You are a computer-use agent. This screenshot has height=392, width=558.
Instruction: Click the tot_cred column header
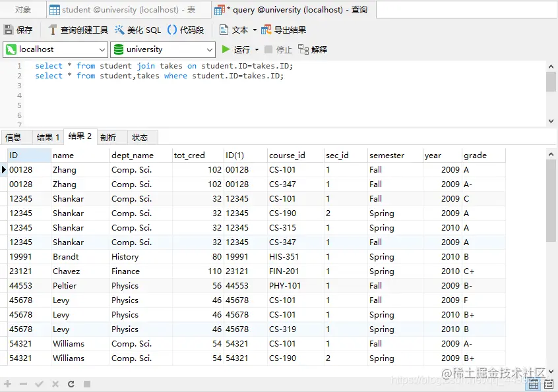coord(198,155)
